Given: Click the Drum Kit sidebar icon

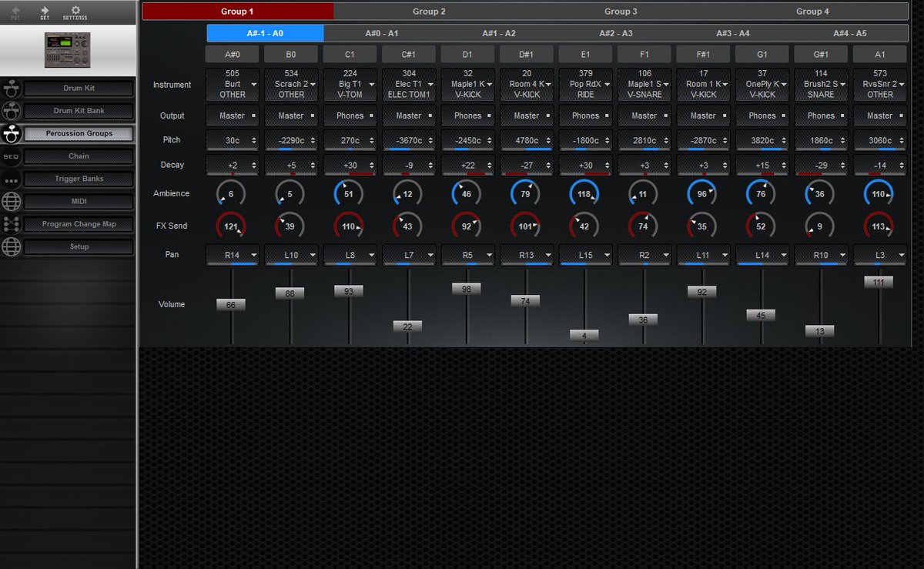Looking at the screenshot, I should [x=11, y=89].
